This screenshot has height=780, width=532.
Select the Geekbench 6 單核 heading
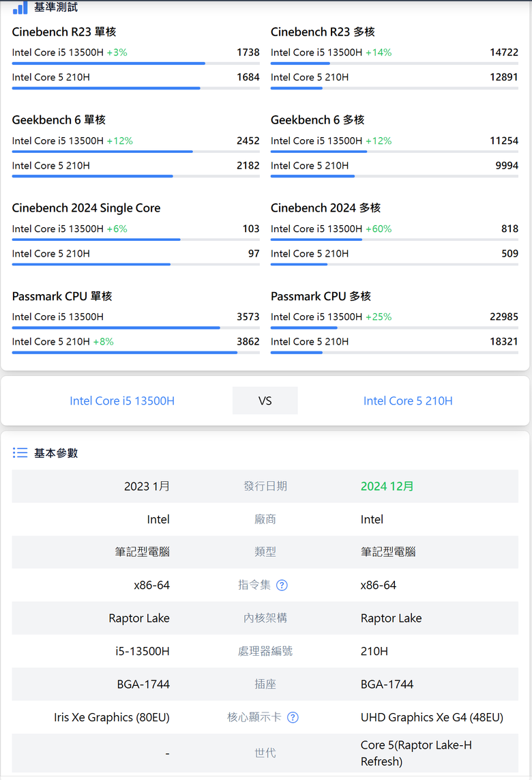pos(59,120)
